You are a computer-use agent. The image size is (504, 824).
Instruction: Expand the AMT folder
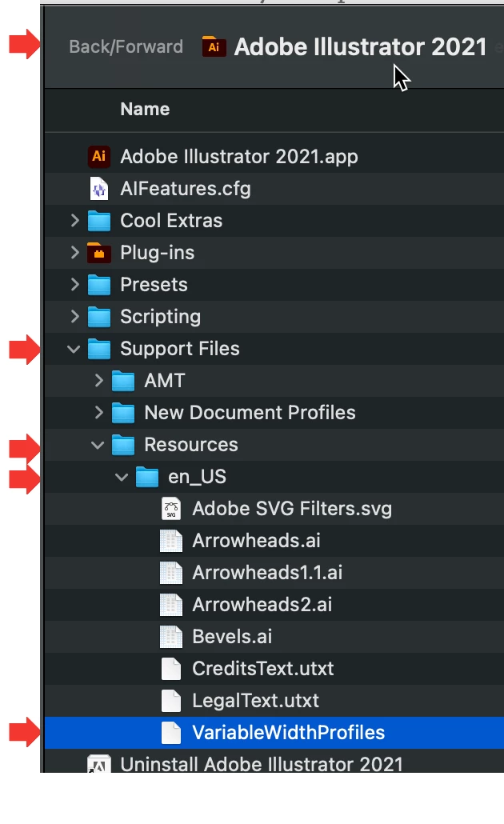tap(99, 381)
